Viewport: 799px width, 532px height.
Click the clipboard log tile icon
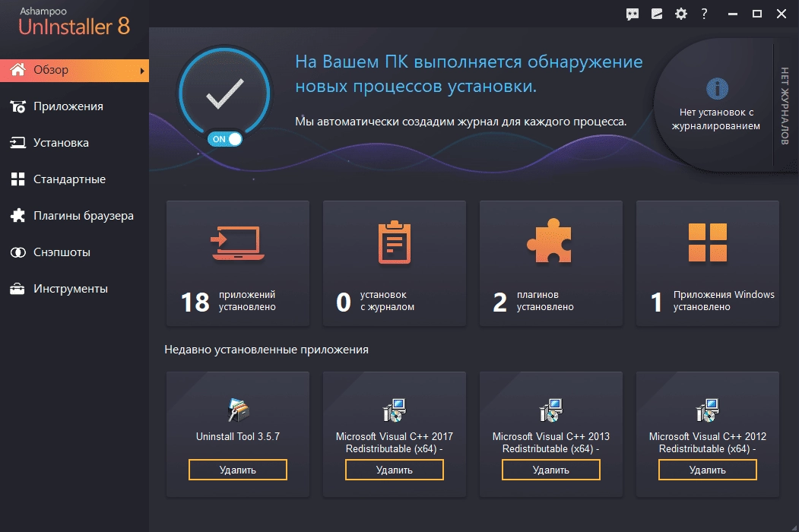395,242
